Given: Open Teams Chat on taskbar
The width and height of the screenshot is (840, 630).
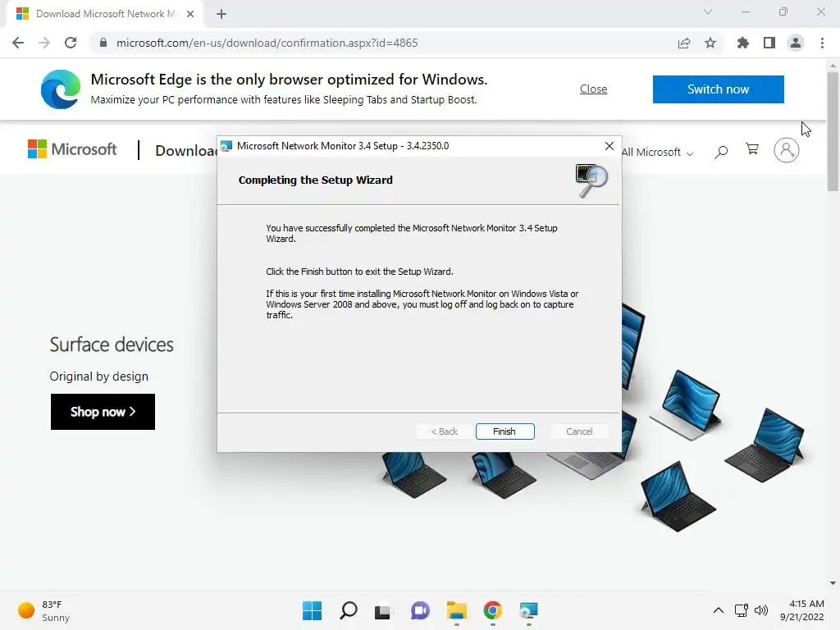Looking at the screenshot, I should (420, 610).
